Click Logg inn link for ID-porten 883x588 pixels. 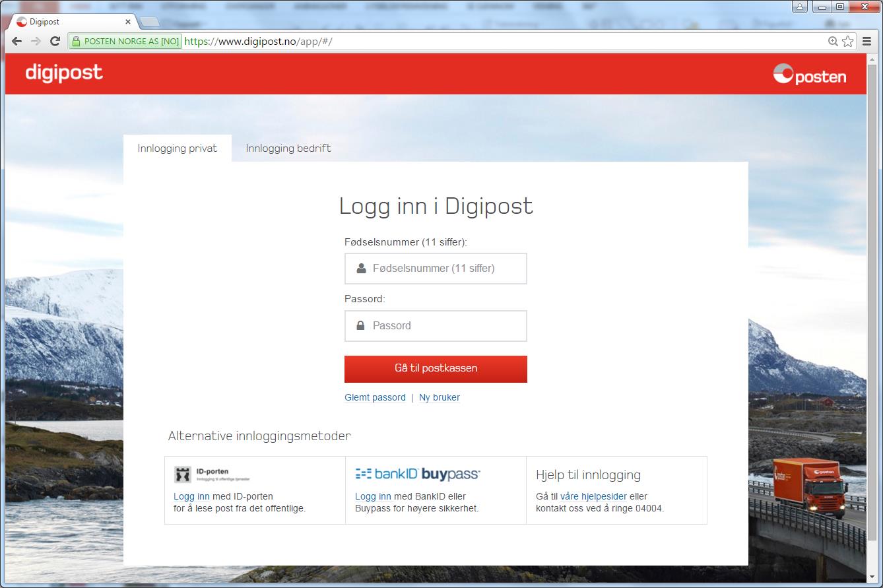(191, 496)
